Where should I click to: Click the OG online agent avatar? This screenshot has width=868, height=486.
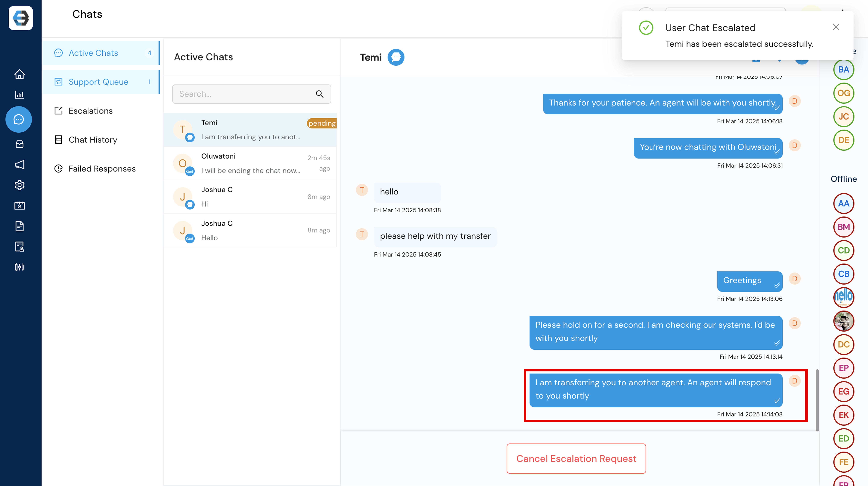tap(843, 93)
